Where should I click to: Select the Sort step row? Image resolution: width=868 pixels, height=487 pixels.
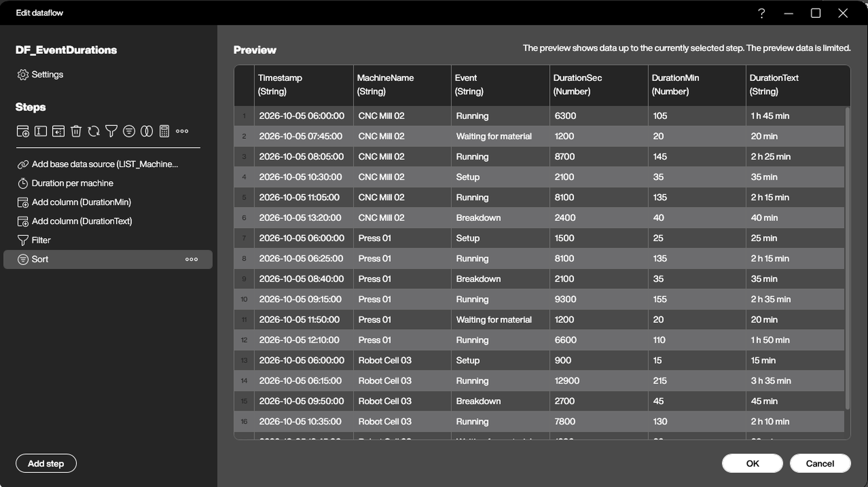[x=108, y=259]
